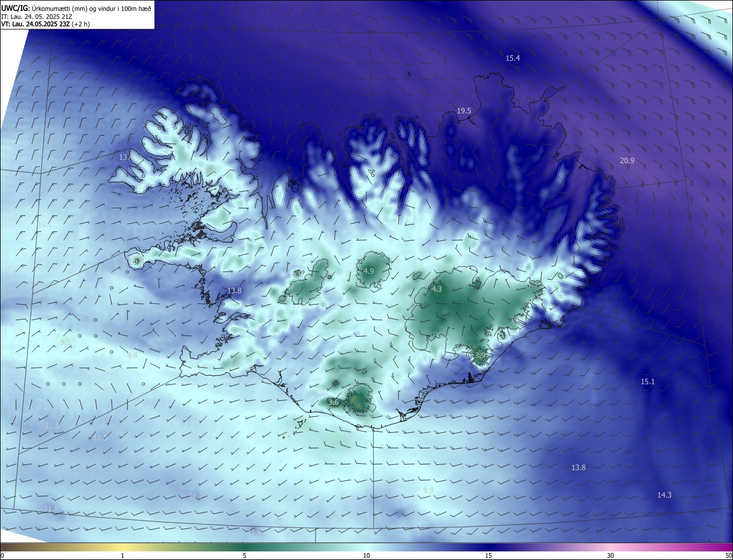Select the 'VT: Lau. 24.05.2025 23Z' valid time
Screen dimensions: 733x560
click(x=35, y=24)
